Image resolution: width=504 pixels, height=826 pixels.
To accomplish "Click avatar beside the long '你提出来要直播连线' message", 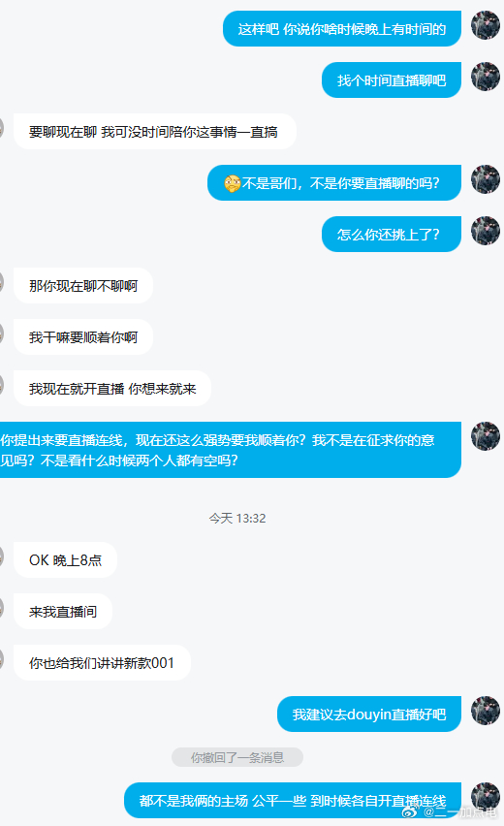I will click(485, 436).
